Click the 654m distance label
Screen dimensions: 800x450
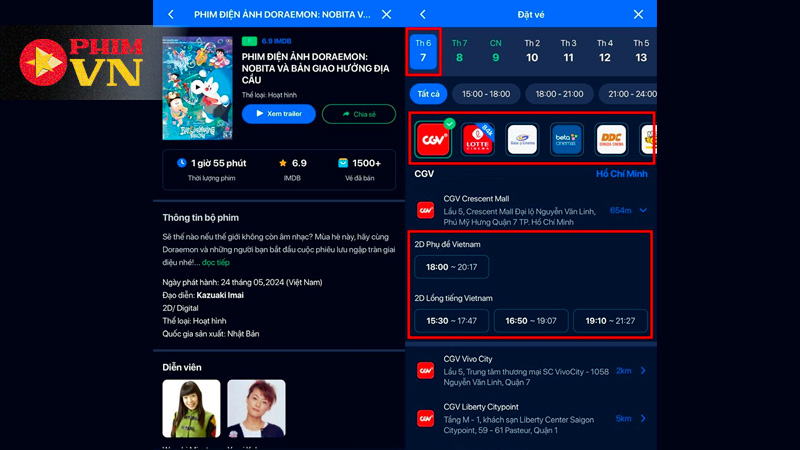click(620, 210)
